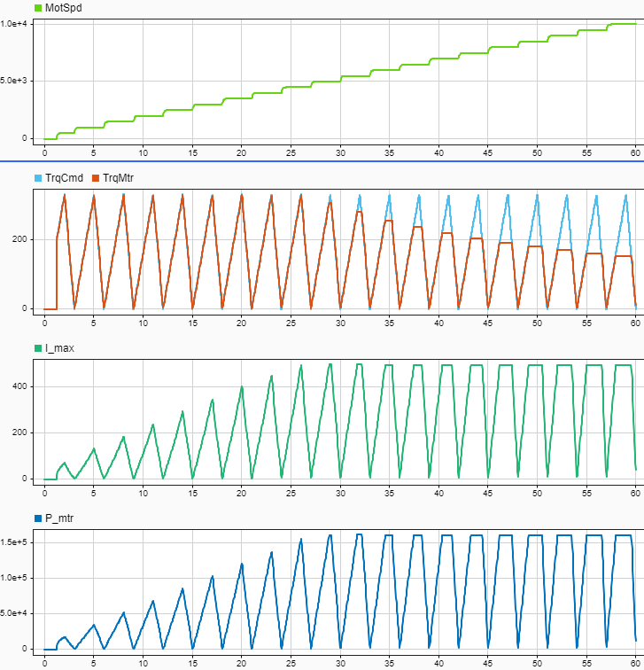The width and height of the screenshot is (644, 670).
Task: Select the TrqMtr legend label
Action: [x=123, y=178]
